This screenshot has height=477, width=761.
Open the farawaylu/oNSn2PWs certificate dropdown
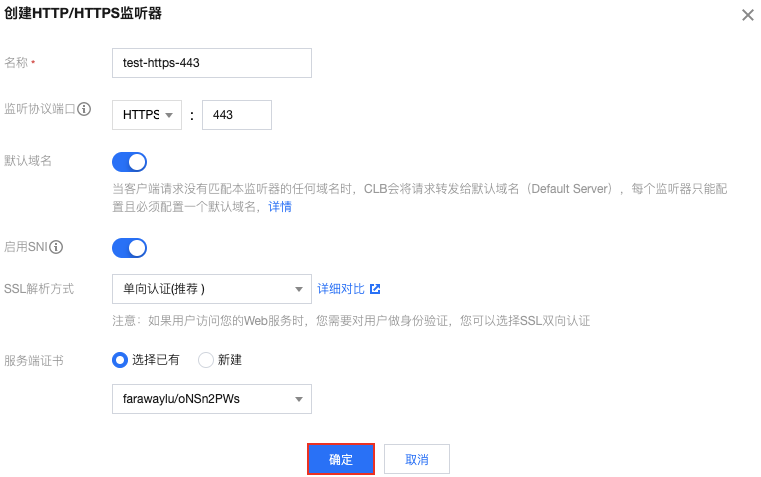[212, 399]
